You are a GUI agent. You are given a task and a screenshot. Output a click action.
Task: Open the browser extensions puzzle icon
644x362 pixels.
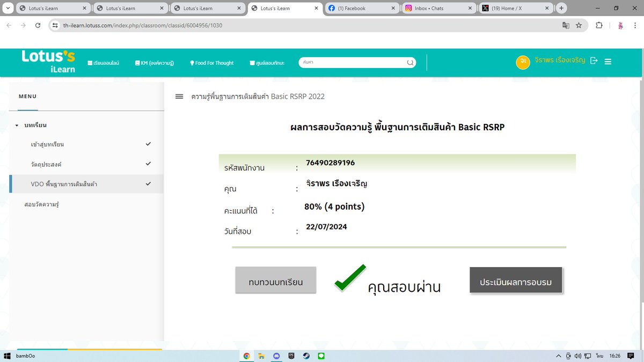pyautogui.click(x=599, y=25)
